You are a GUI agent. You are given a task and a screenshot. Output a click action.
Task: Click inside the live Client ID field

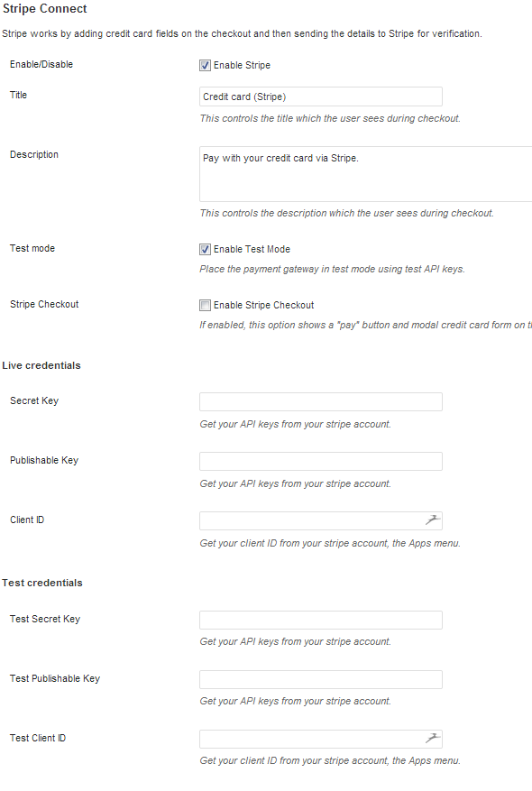click(313, 520)
